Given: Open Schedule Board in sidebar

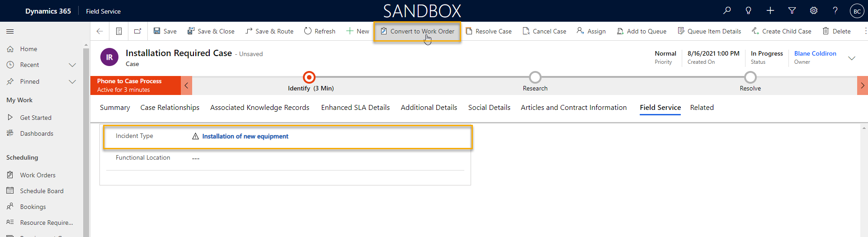Looking at the screenshot, I should click(x=42, y=191).
